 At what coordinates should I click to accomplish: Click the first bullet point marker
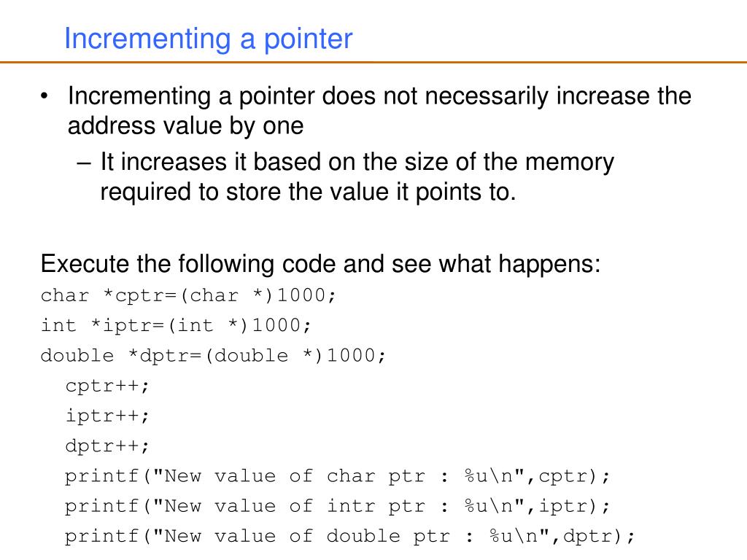44,96
